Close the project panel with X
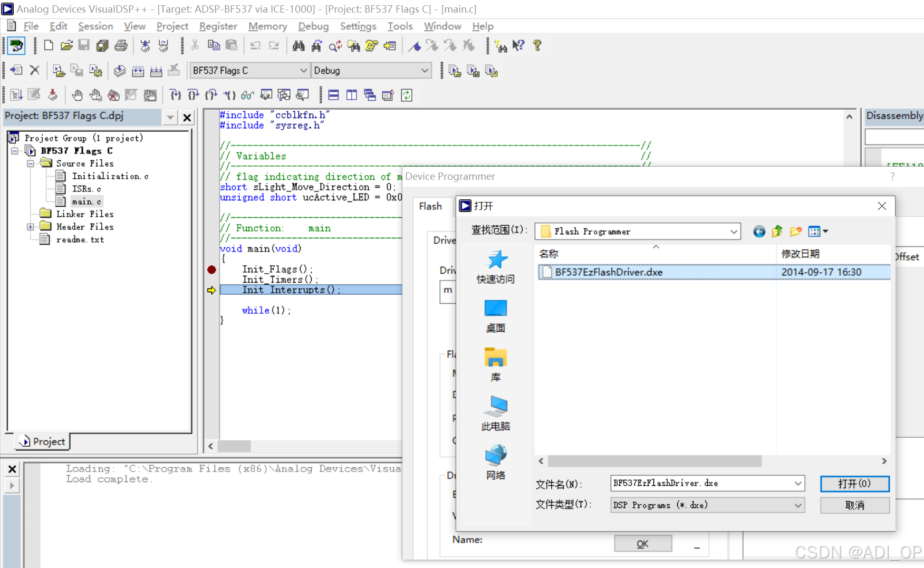The width and height of the screenshot is (924, 568). (x=187, y=117)
